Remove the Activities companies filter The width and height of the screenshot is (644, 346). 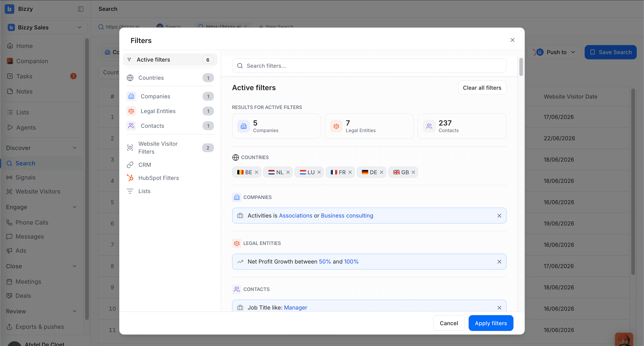(x=499, y=216)
